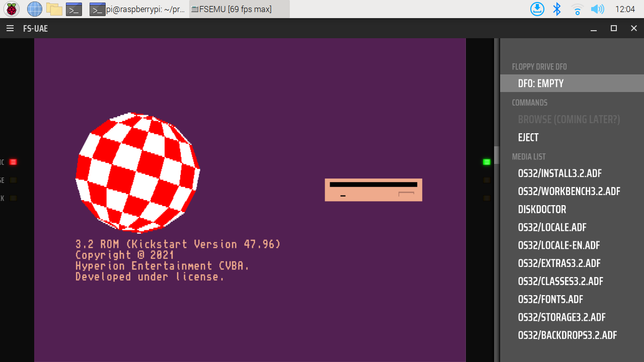Choose DISKDOCTOR from the media list
The height and width of the screenshot is (362, 644).
pos(542,210)
